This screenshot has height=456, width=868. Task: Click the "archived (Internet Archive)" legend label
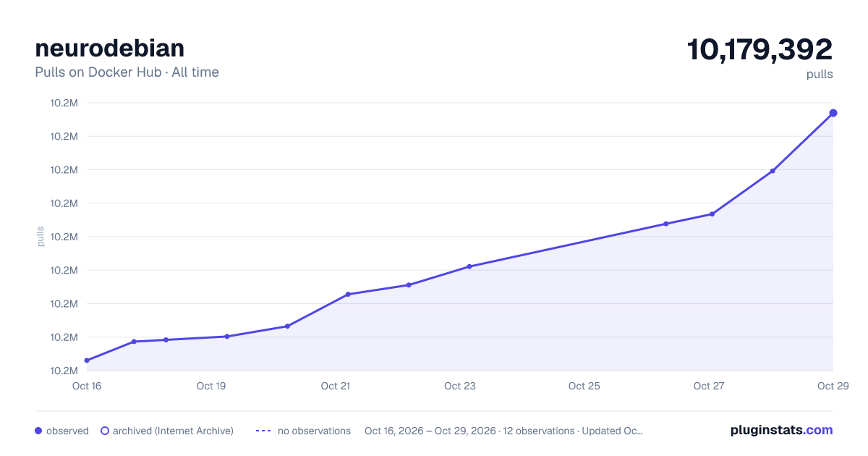click(x=173, y=431)
